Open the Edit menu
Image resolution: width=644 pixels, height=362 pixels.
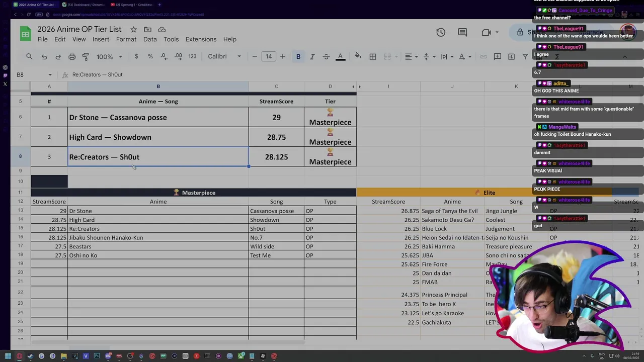tap(60, 39)
